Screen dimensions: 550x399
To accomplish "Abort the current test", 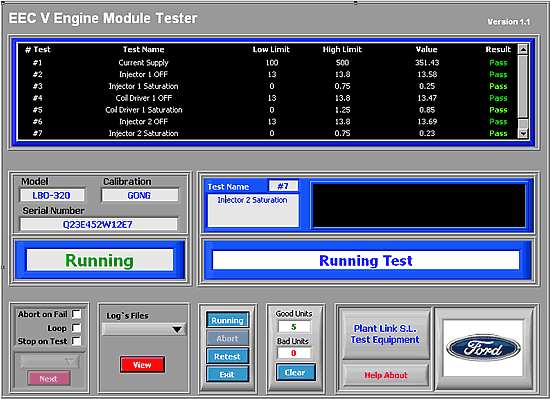I will (x=227, y=338).
